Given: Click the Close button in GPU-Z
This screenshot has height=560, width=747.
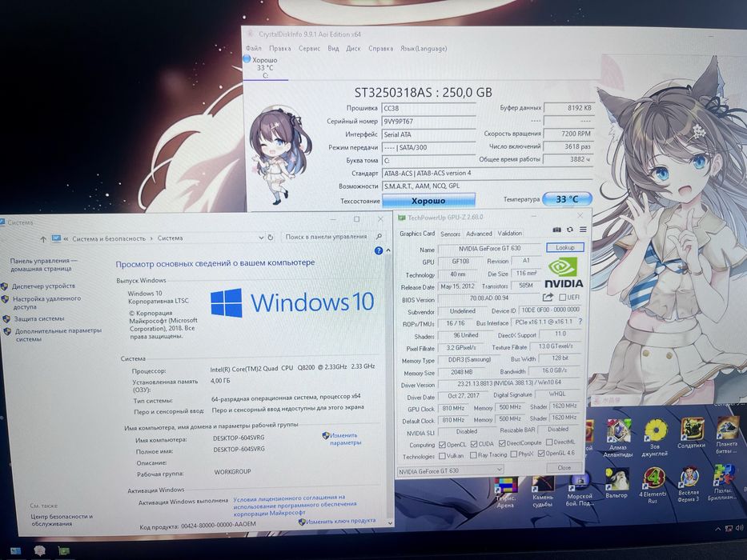Looking at the screenshot, I should [564, 467].
